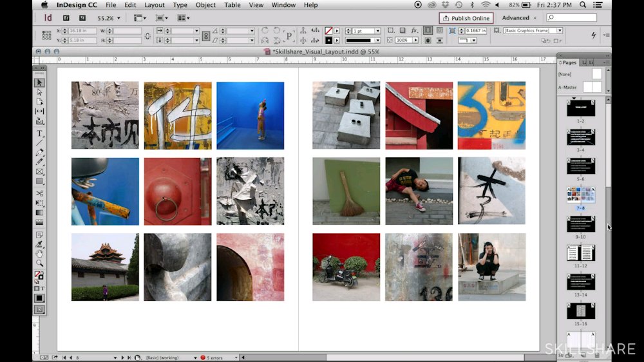Open Adobe Stock with the St icon
This screenshot has height=362, width=644.
point(82,18)
